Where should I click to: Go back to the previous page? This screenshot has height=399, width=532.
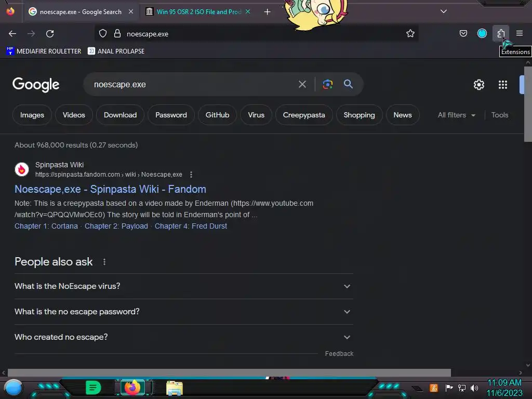[12, 34]
